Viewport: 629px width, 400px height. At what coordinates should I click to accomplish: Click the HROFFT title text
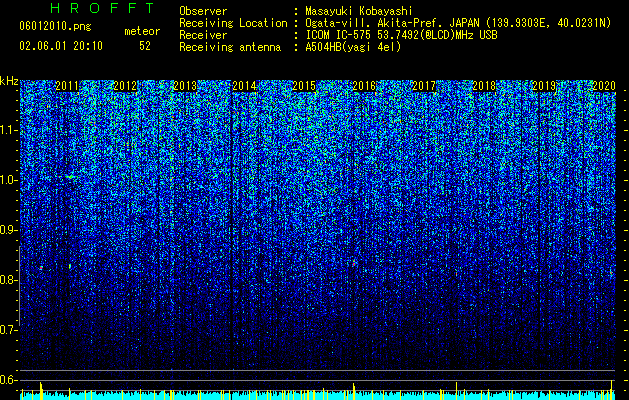(102, 8)
